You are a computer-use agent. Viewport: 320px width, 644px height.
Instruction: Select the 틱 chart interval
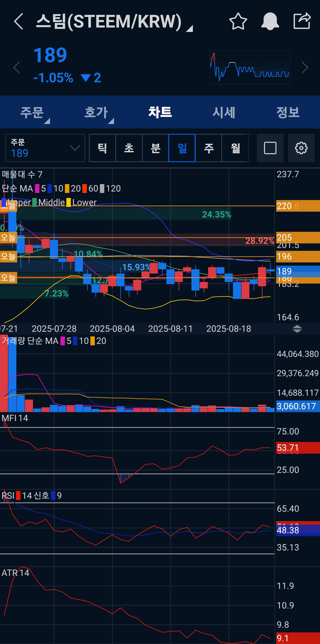[x=103, y=148]
